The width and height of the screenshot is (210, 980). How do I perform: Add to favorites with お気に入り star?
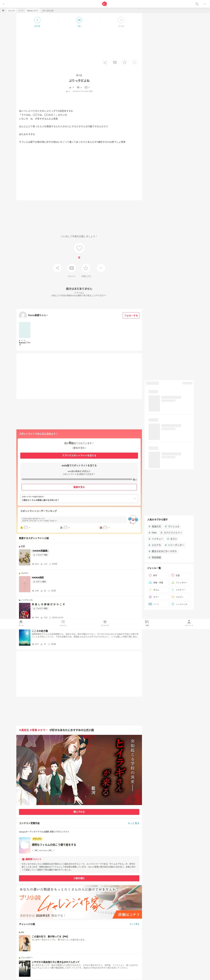[86, 268]
